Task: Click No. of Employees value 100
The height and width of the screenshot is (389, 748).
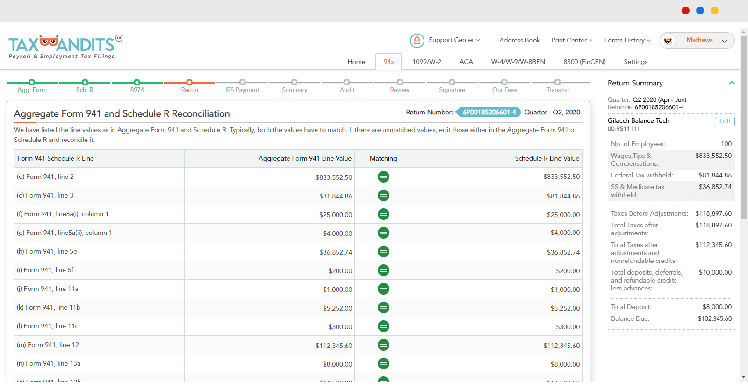Action: click(x=726, y=143)
